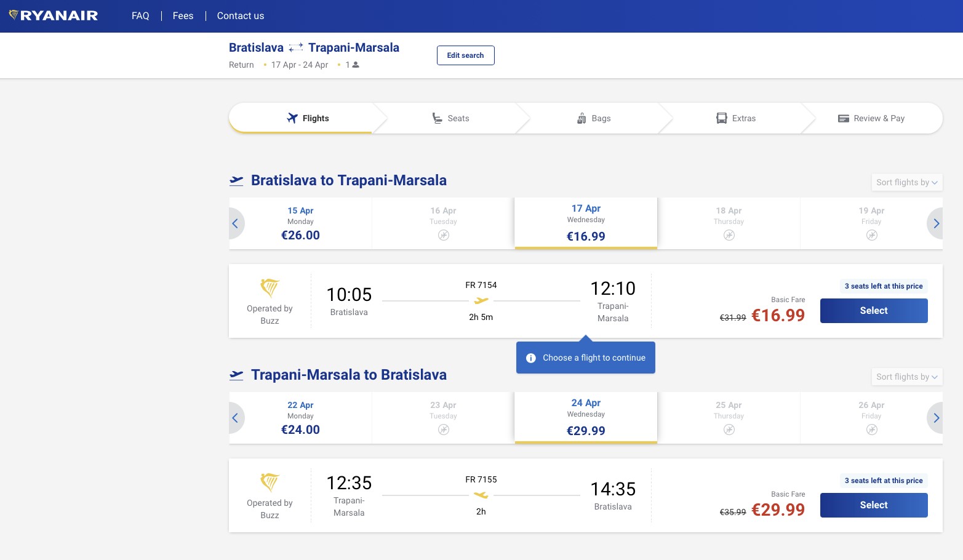
Task: Click the Buzz logo on flight FR 7155
Action: (x=270, y=482)
